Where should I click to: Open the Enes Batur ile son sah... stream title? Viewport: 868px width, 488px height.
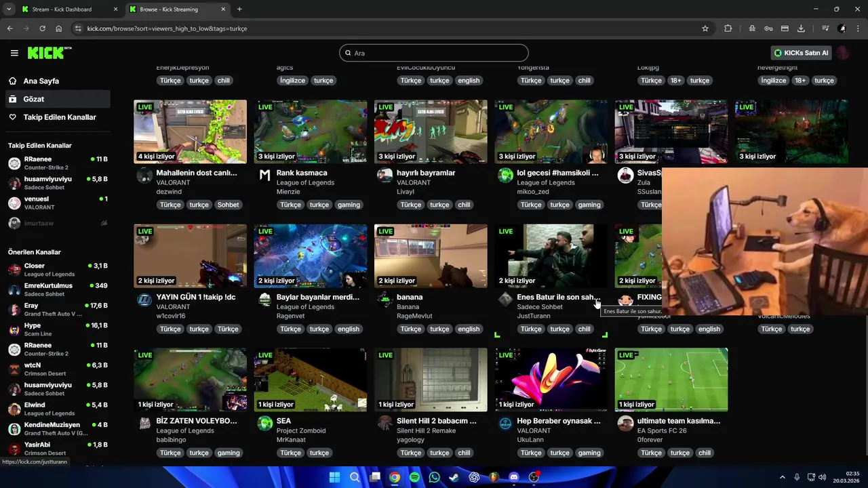pyautogui.click(x=559, y=297)
